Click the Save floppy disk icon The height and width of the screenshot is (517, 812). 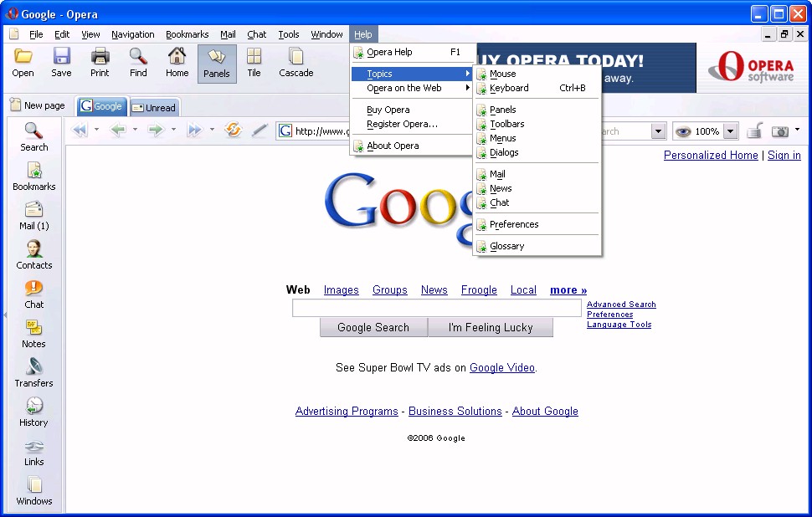62,56
